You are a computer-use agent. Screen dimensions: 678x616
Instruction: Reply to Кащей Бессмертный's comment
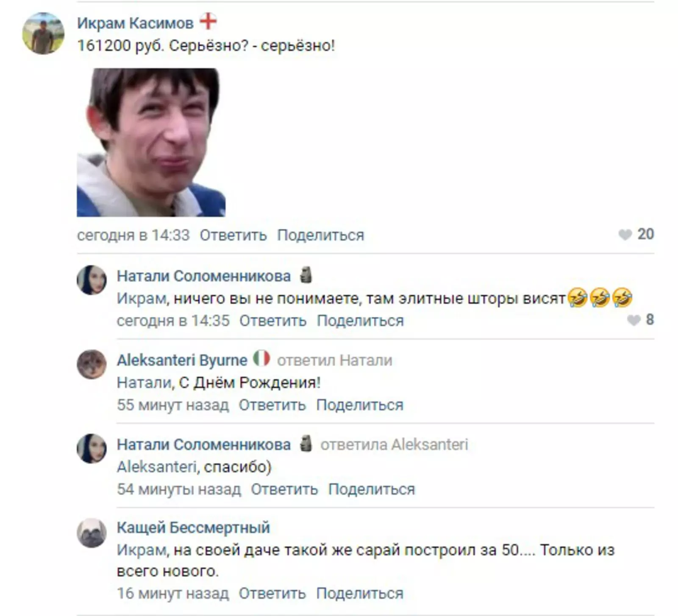pos(272,594)
